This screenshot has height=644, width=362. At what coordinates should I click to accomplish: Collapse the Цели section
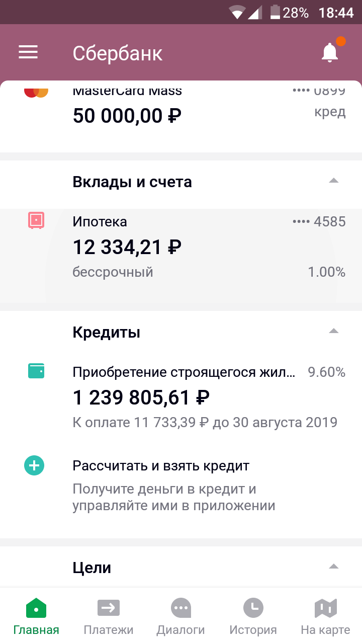click(x=333, y=567)
